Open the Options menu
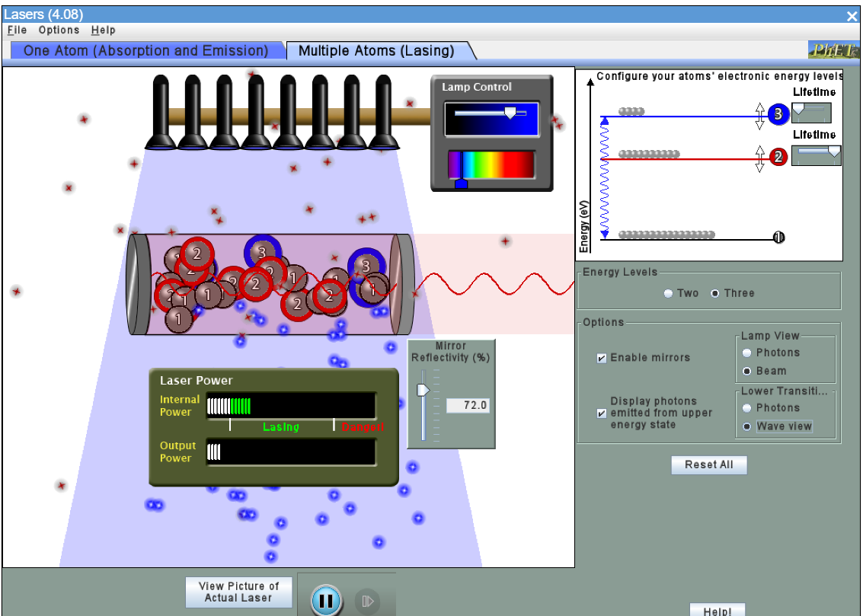 click(59, 30)
